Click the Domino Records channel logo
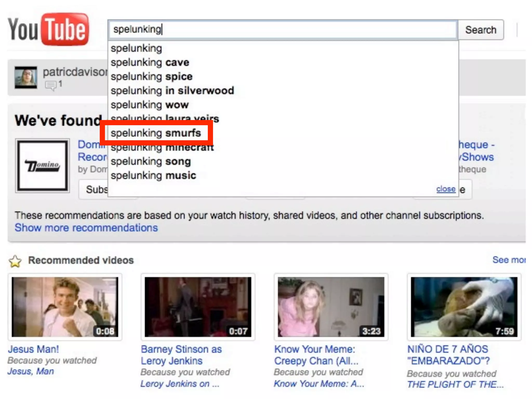 pyautogui.click(x=43, y=165)
